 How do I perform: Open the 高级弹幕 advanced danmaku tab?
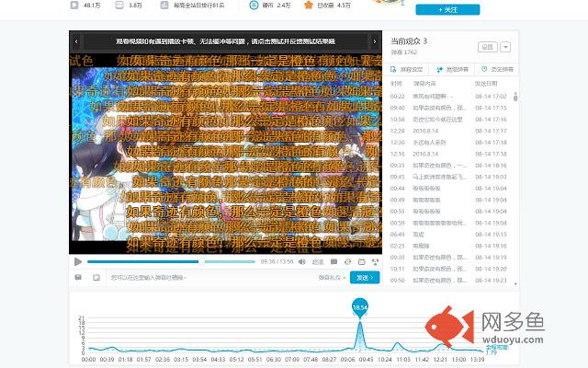(452, 70)
